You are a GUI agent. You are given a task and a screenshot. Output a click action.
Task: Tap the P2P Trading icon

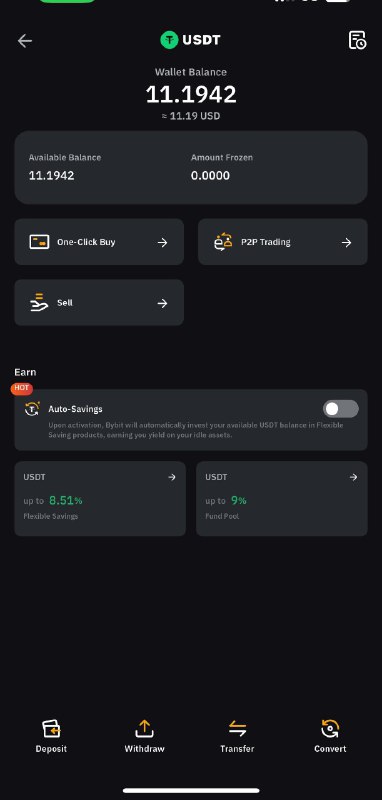223,242
